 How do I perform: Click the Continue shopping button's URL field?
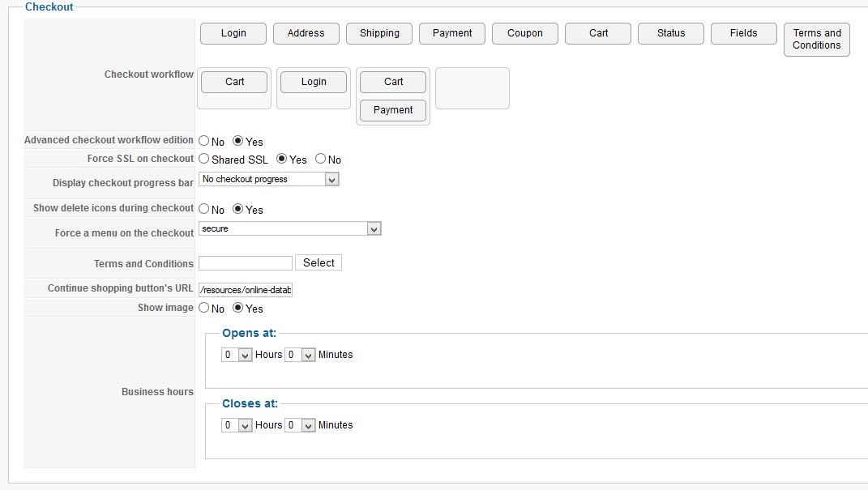click(245, 289)
